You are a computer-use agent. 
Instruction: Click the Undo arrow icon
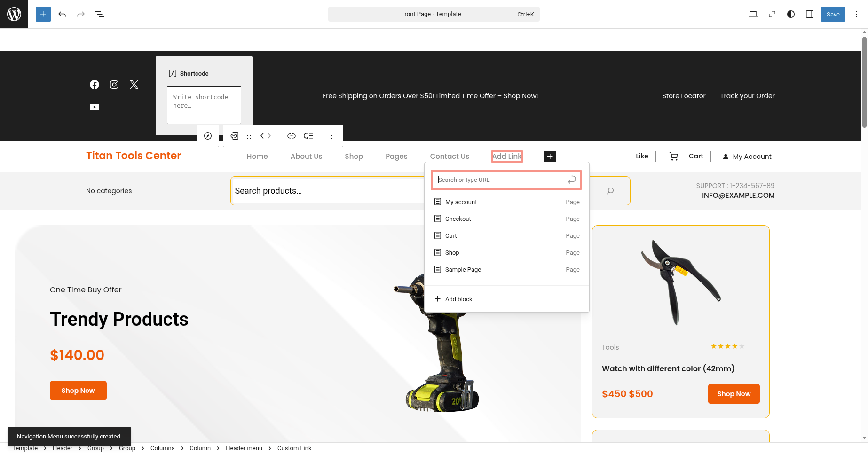pos(62,14)
